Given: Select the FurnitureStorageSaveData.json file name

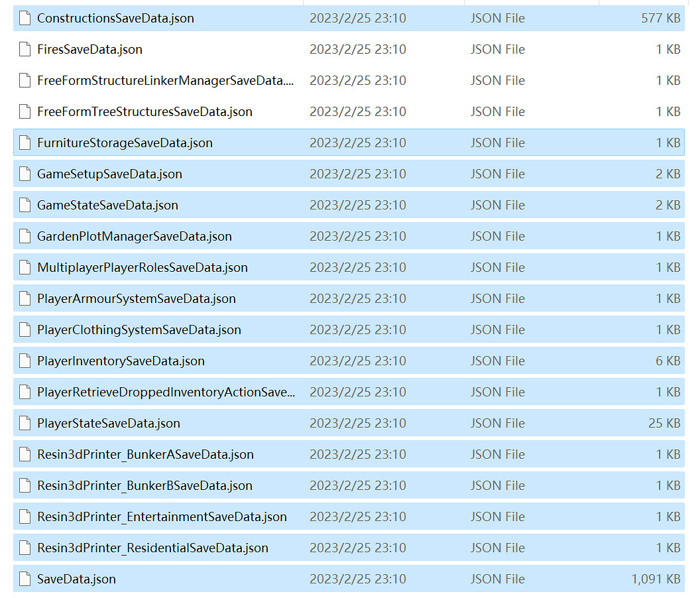Looking at the screenshot, I should point(125,143).
